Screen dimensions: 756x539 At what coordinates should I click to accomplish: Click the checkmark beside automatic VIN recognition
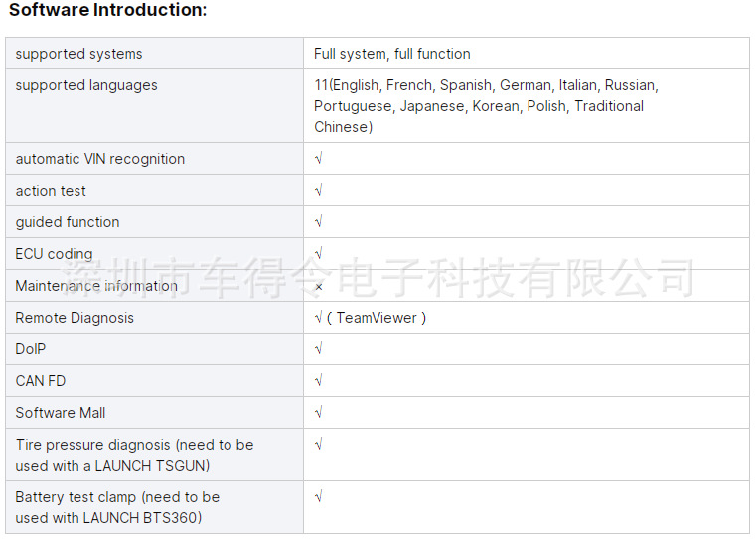coord(318,159)
